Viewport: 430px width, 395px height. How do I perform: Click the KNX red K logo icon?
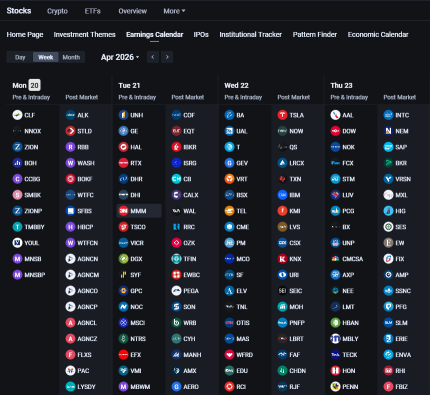pyautogui.click(x=282, y=259)
